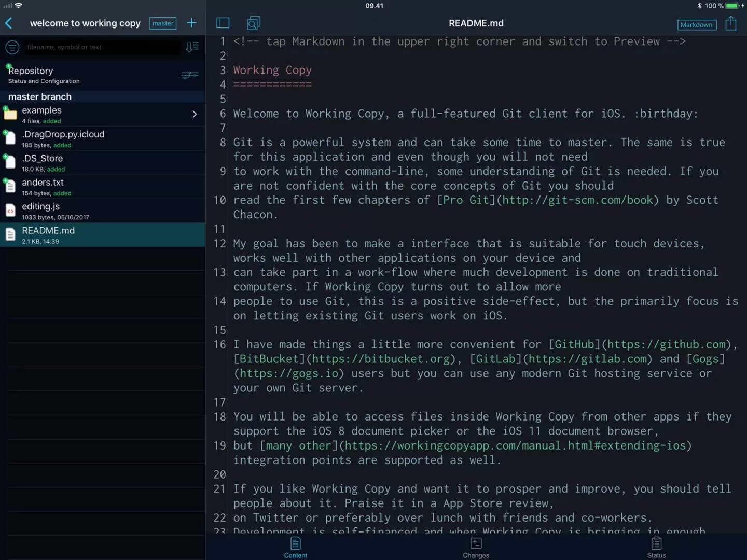Click the 09.41 clock
The image size is (747, 560).
(374, 6)
